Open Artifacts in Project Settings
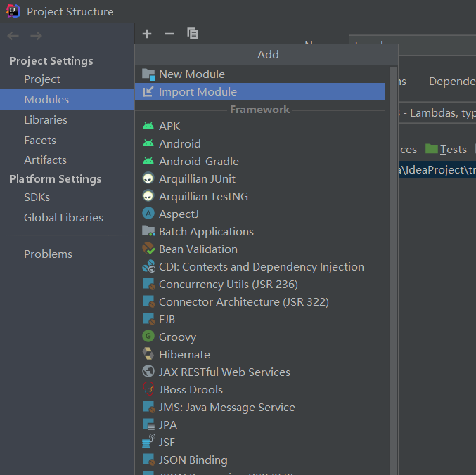 point(67,160)
